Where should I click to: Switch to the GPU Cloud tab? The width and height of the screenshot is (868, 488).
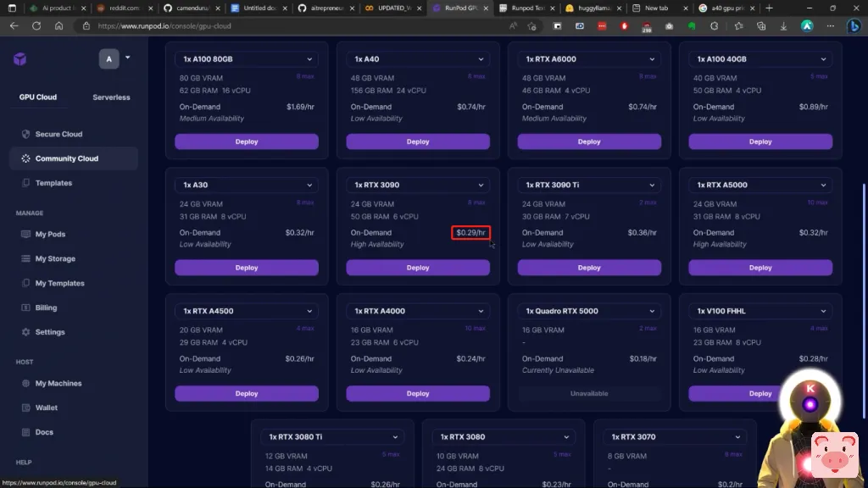[37, 97]
